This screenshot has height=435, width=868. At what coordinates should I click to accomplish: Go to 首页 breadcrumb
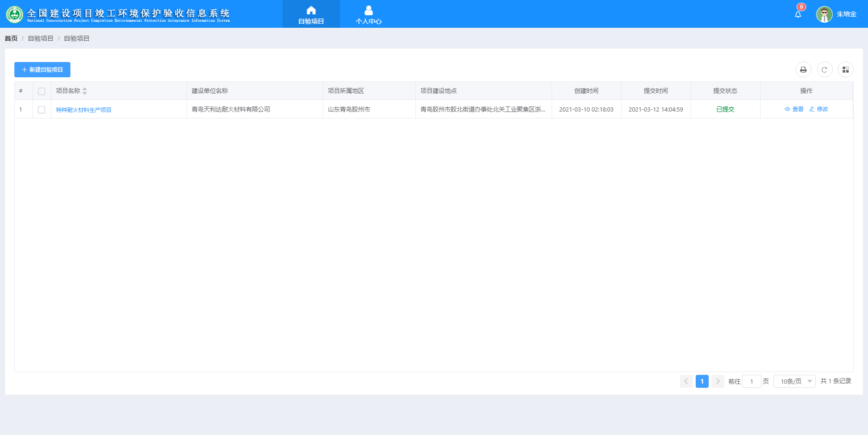(x=11, y=38)
